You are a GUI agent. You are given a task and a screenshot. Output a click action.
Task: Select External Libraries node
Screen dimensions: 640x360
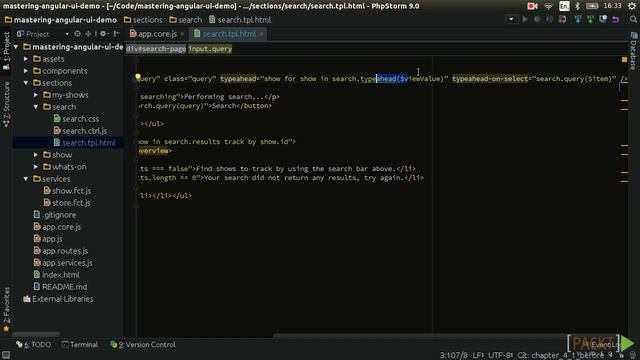click(x=58, y=299)
